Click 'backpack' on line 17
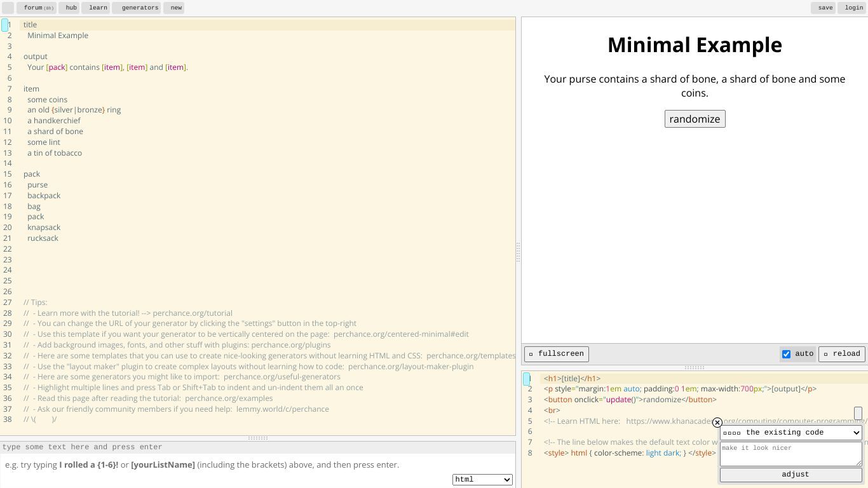Viewport: 868px width, 488px height. [x=44, y=196]
